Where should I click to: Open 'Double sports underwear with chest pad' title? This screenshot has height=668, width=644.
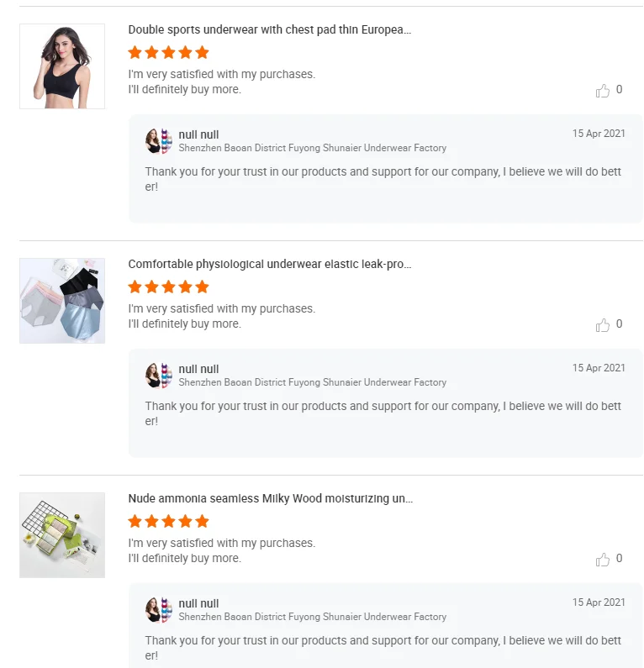pyautogui.click(x=269, y=30)
